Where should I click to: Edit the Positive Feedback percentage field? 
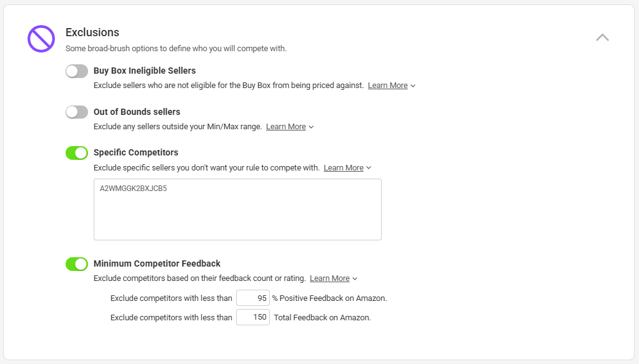pos(253,298)
